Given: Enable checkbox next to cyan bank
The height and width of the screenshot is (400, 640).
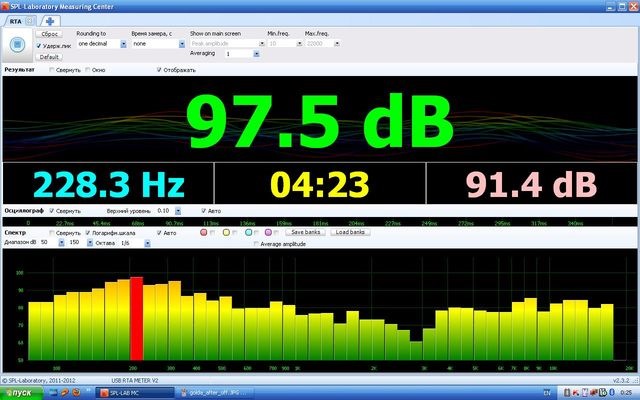Looking at the screenshot, I should [256, 233].
